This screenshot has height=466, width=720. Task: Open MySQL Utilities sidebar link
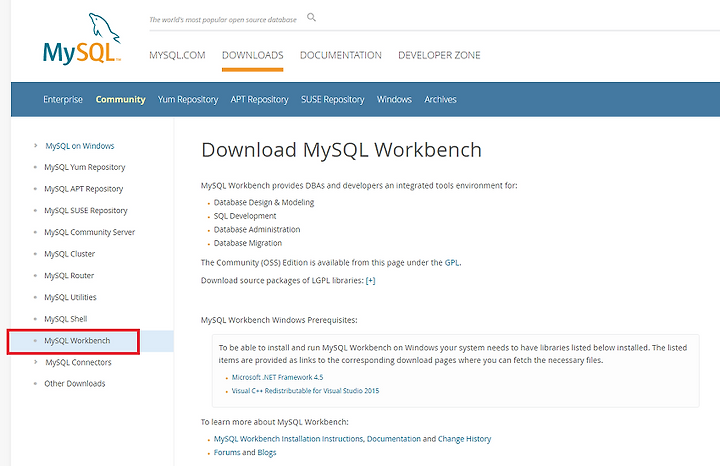70,297
